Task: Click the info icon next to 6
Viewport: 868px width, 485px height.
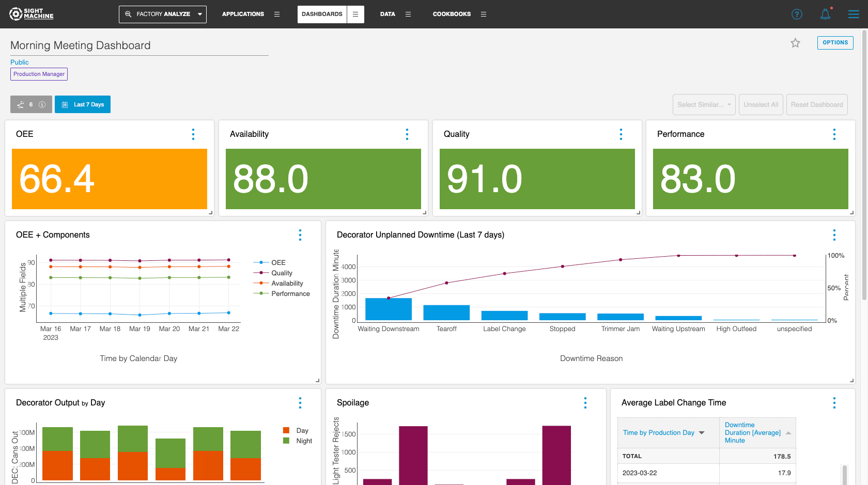Action: pyautogui.click(x=42, y=104)
